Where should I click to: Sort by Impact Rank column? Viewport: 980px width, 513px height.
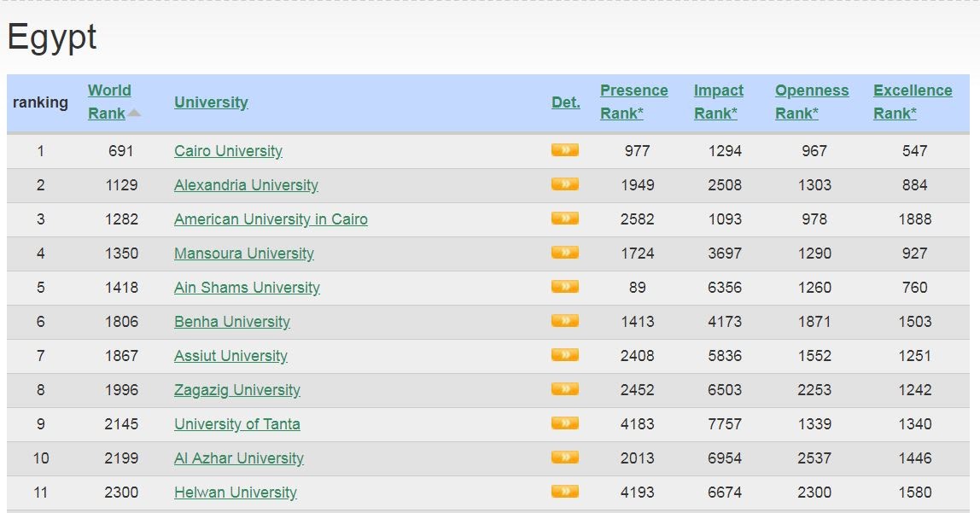point(719,102)
